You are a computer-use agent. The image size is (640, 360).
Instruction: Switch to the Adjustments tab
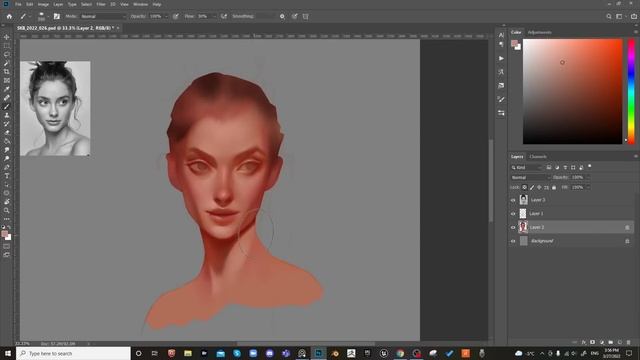(x=540, y=32)
